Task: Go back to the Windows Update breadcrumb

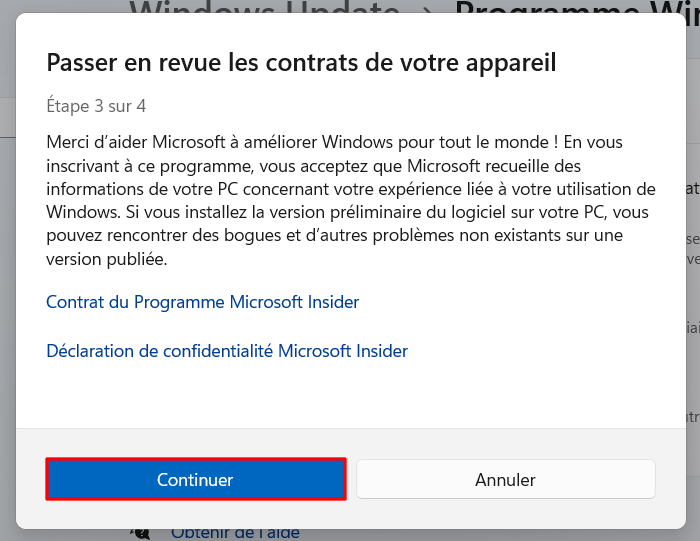Action: click(264, 8)
